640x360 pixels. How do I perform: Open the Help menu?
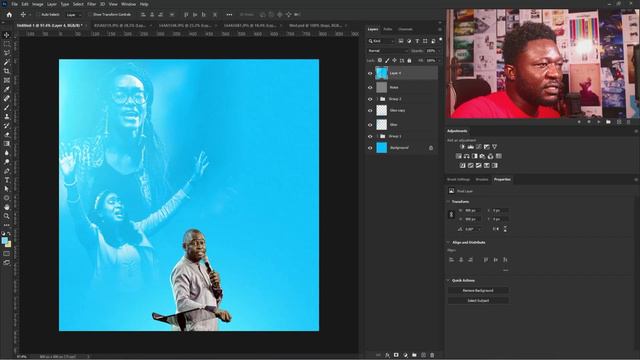(x=144, y=4)
